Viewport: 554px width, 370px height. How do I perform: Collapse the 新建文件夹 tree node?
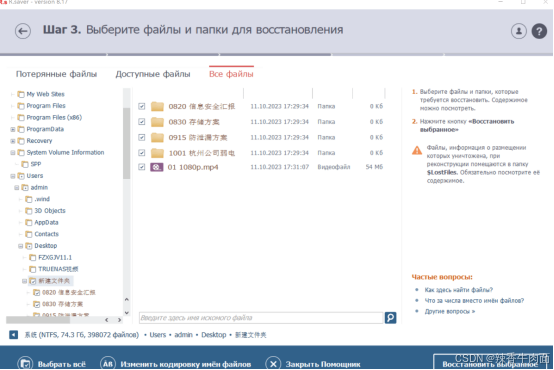pyautogui.click(x=24, y=281)
